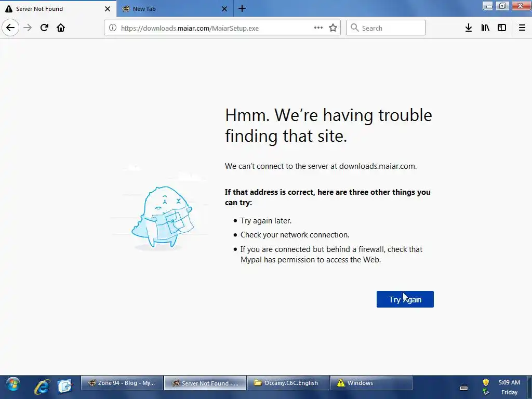This screenshot has width=532, height=399.
Task: Minimize the browser window
Action: [x=488, y=6]
